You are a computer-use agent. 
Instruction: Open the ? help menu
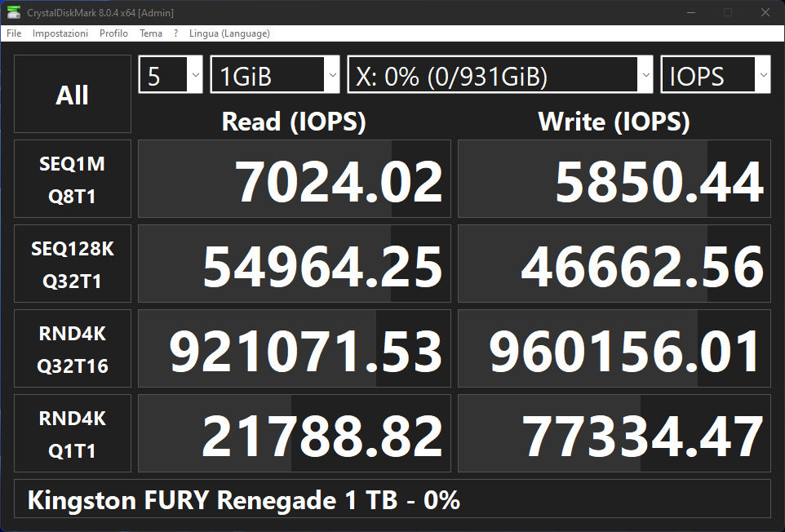point(175,33)
